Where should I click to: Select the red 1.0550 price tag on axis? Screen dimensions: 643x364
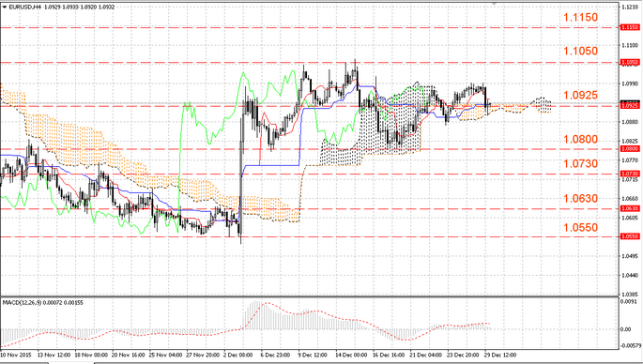pyautogui.click(x=630, y=236)
